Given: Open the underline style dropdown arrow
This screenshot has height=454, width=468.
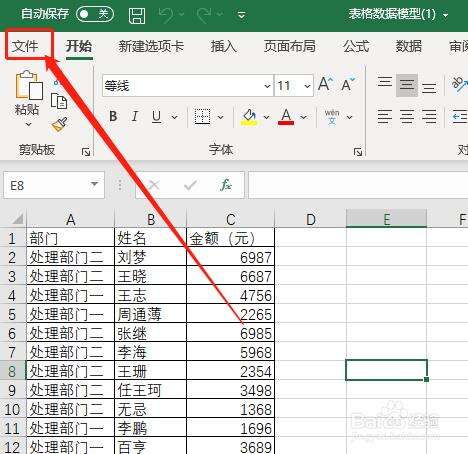Looking at the screenshot, I should [175, 117].
